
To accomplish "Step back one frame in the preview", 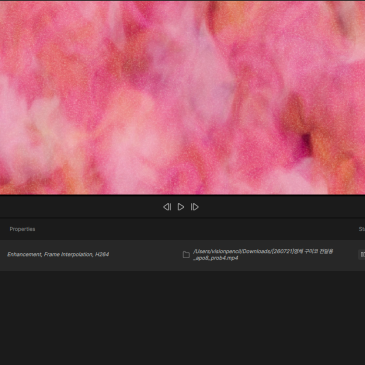I will (167, 207).
